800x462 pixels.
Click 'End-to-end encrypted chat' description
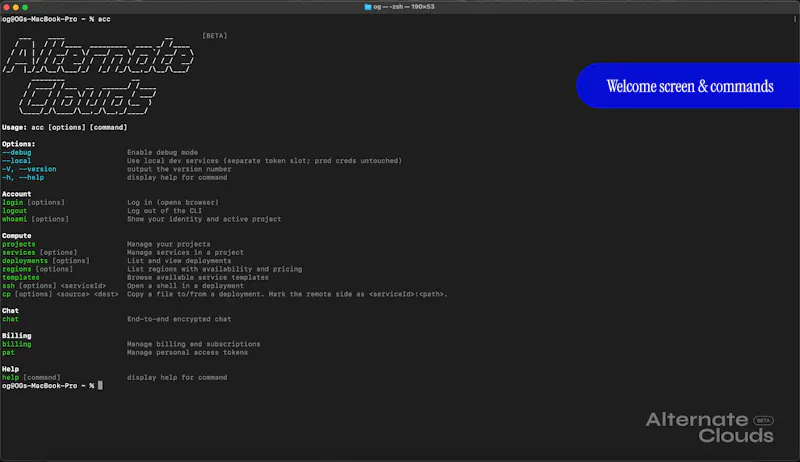179,319
